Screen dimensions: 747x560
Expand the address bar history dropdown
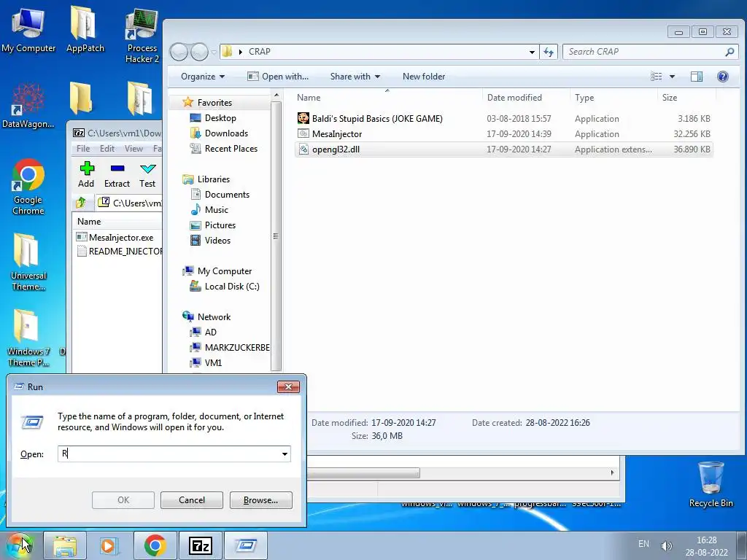click(532, 52)
